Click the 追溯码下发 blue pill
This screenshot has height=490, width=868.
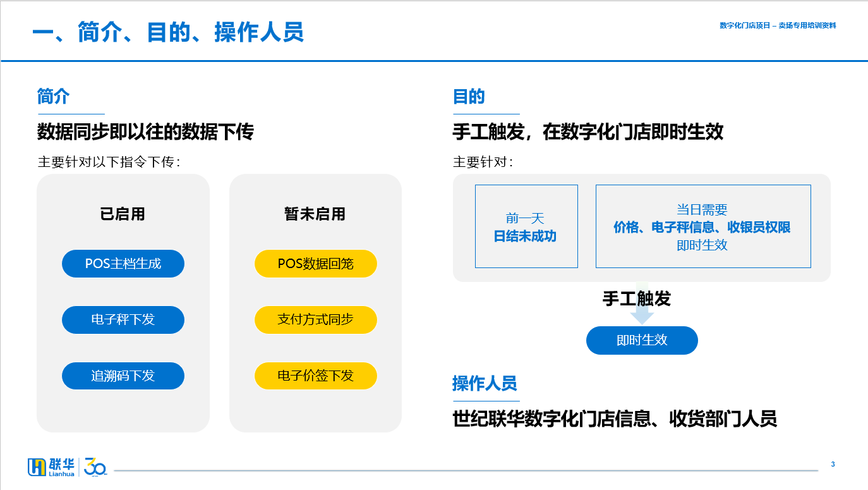pos(123,376)
